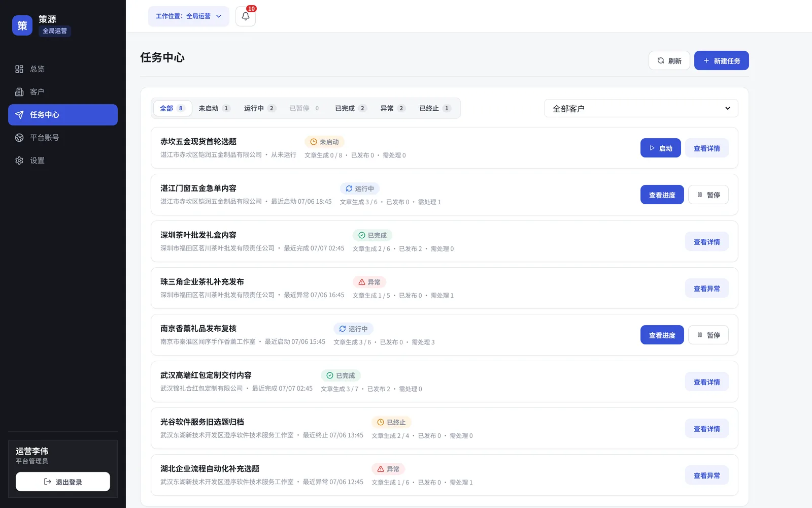The width and height of the screenshot is (812, 508).
Task: View progress of 南京香薰礼品发布复核
Action: pos(662,335)
